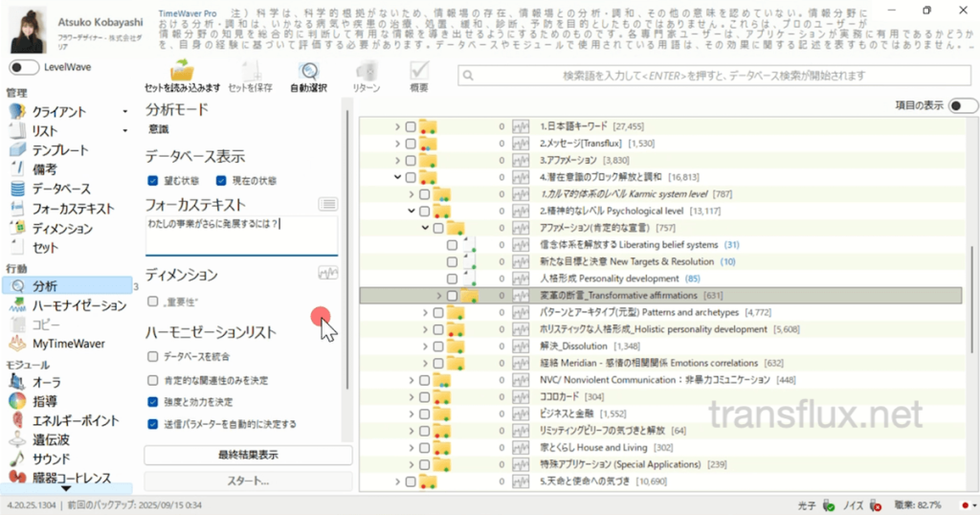Click folder icon of 解決_Dissolution row
This screenshot has height=515, width=980.
[x=456, y=346]
